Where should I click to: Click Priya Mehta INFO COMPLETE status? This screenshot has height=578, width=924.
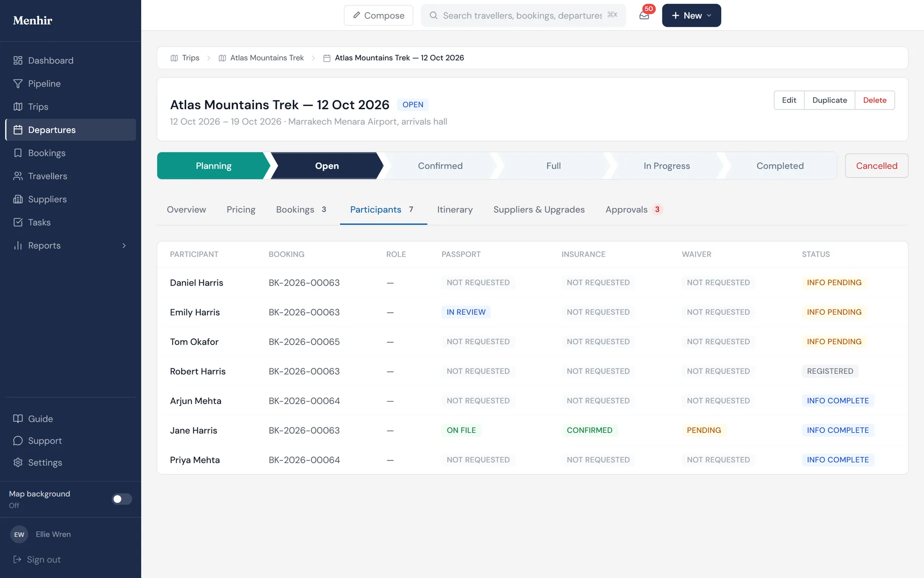click(x=838, y=460)
